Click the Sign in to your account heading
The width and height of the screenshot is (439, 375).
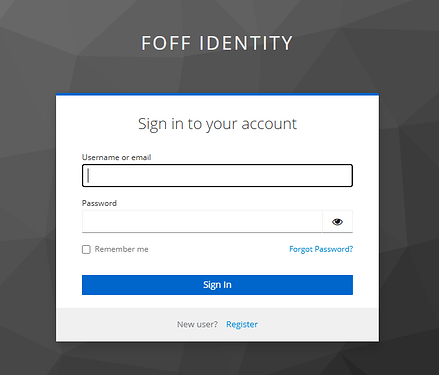point(217,124)
